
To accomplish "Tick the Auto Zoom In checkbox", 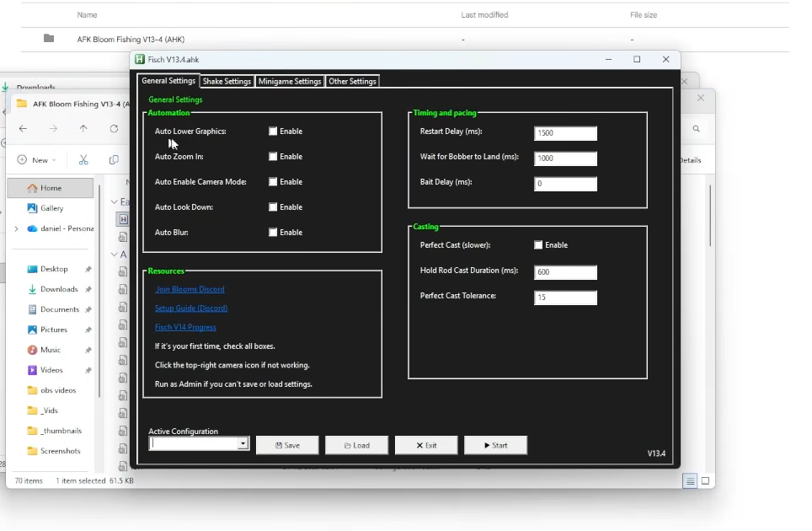I will pos(273,157).
